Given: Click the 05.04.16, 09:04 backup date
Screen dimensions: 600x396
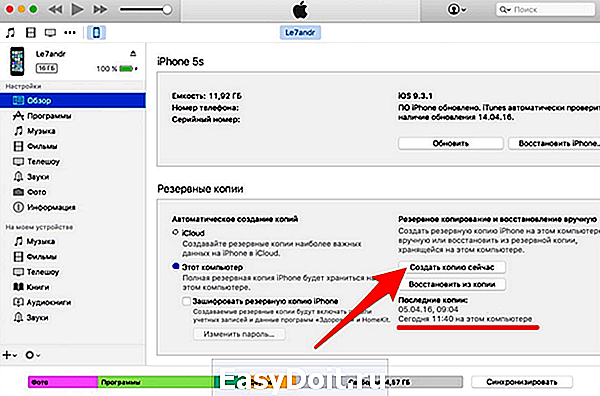Looking at the screenshot, I should coord(428,309).
